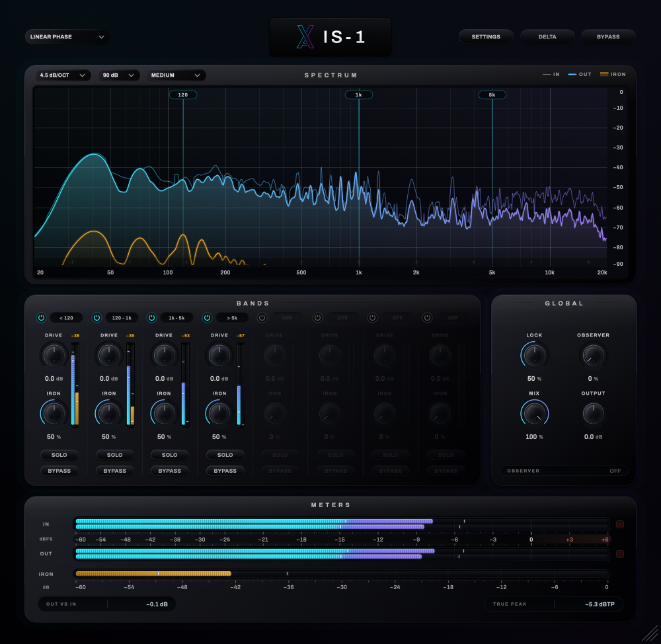Viewport: 661px width, 644px height.
Task: Open the Medium speed dropdown
Action: click(176, 75)
